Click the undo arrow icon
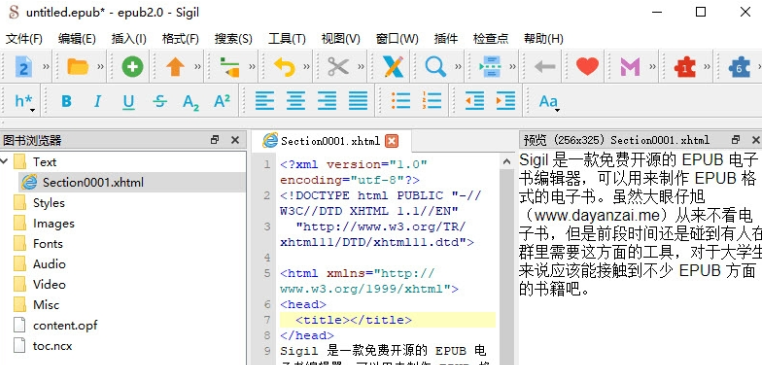This screenshot has height=365, width=769. click(284, 66)
